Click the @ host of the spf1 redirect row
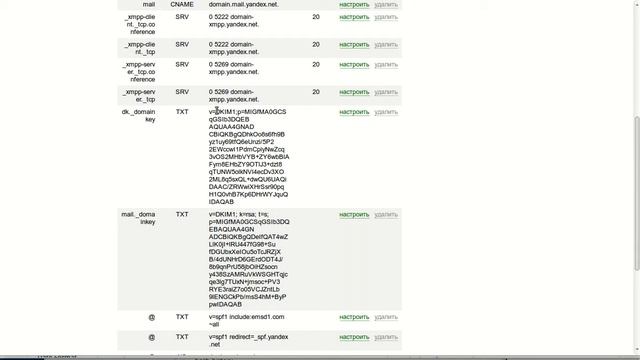 pyautogui.click(x=151, y=337)
